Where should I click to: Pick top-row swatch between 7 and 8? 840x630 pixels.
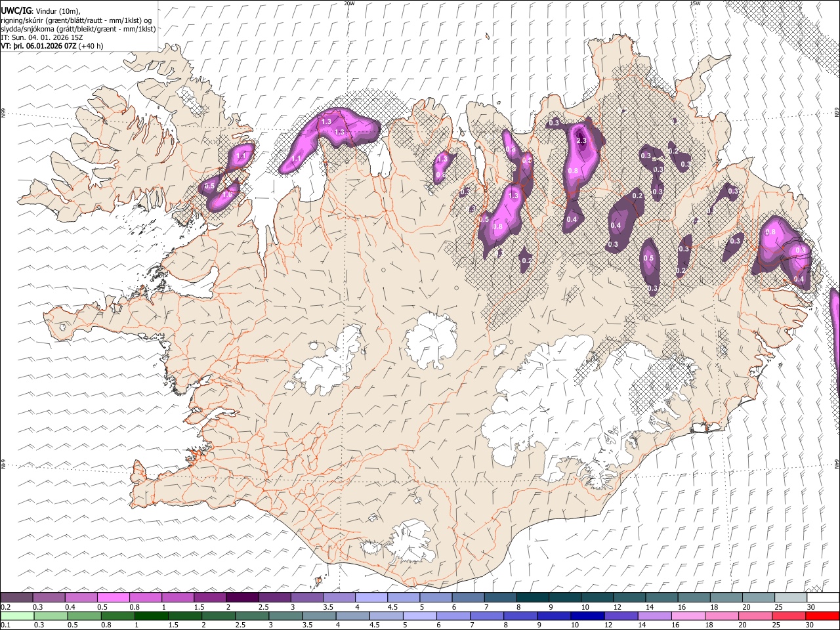pos(500,597)
